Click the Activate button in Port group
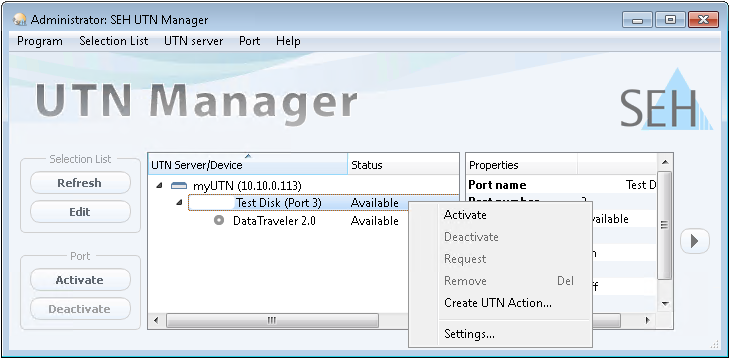Screen dimensions: 731x360 pos(80,280)
